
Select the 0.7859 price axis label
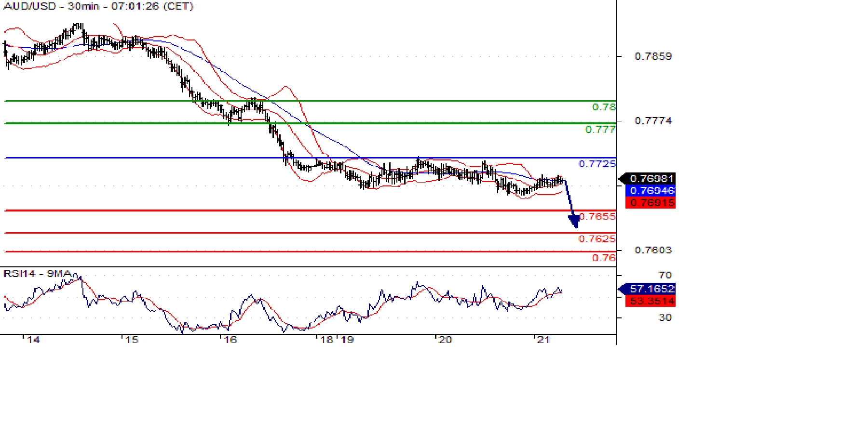653,56
